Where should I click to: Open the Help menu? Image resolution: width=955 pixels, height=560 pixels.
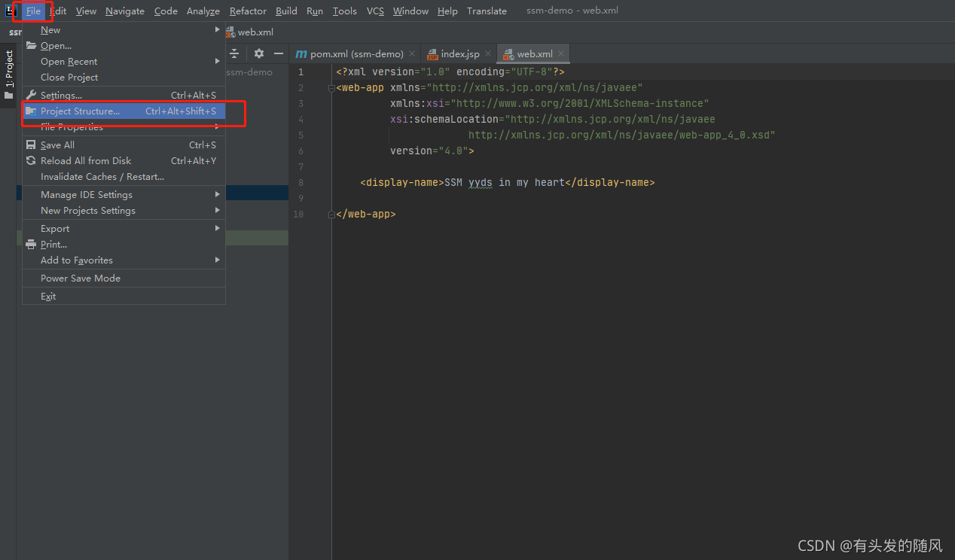447,11
